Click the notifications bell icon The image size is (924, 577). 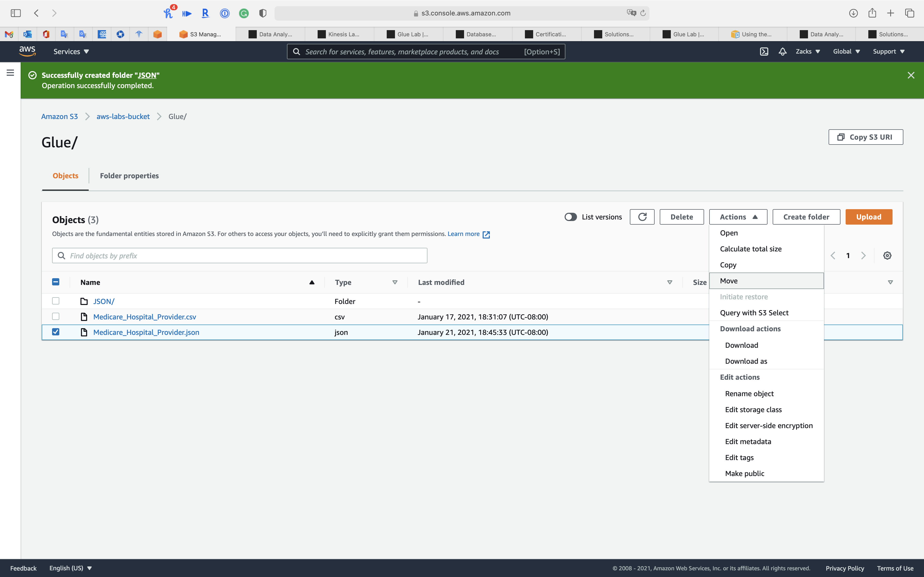[x=782, y=52]
